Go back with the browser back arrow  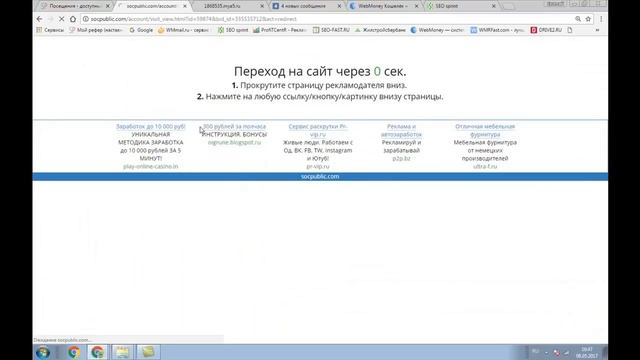(x=39, y=19)
